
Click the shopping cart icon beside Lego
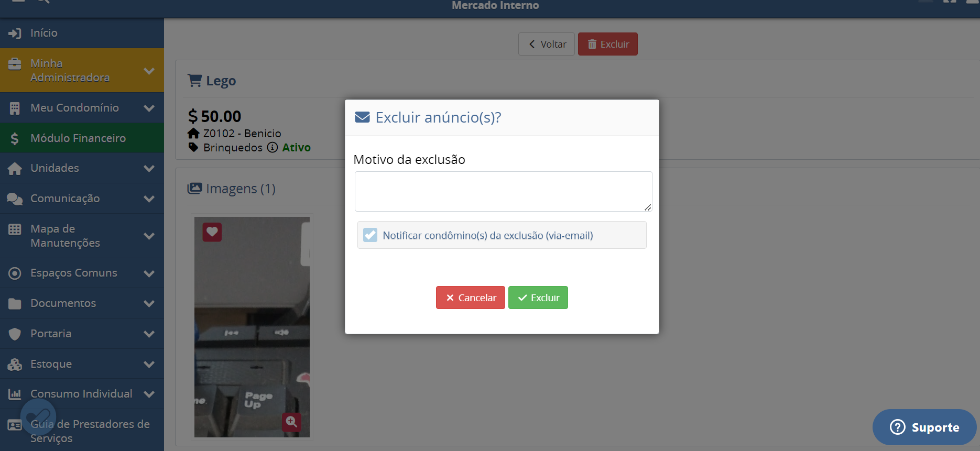coord(194,81)
